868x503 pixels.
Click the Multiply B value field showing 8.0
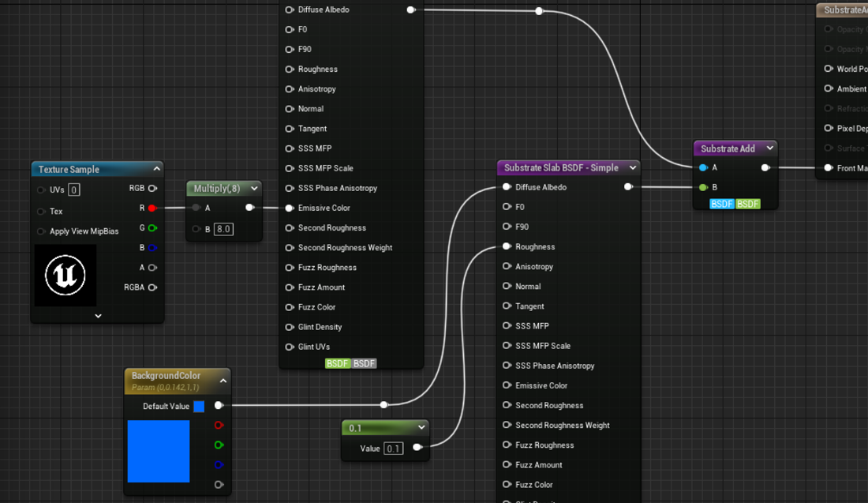point(223,229)
